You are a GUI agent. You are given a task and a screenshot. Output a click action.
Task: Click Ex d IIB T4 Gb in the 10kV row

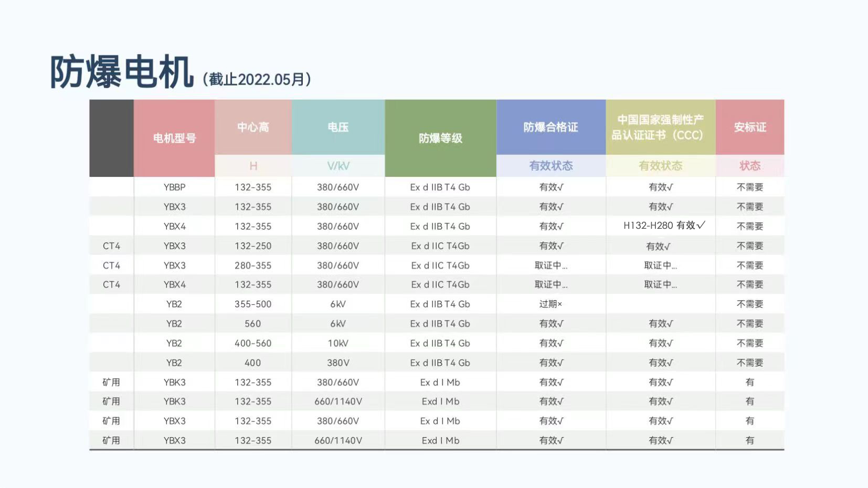tap(440, 343)
